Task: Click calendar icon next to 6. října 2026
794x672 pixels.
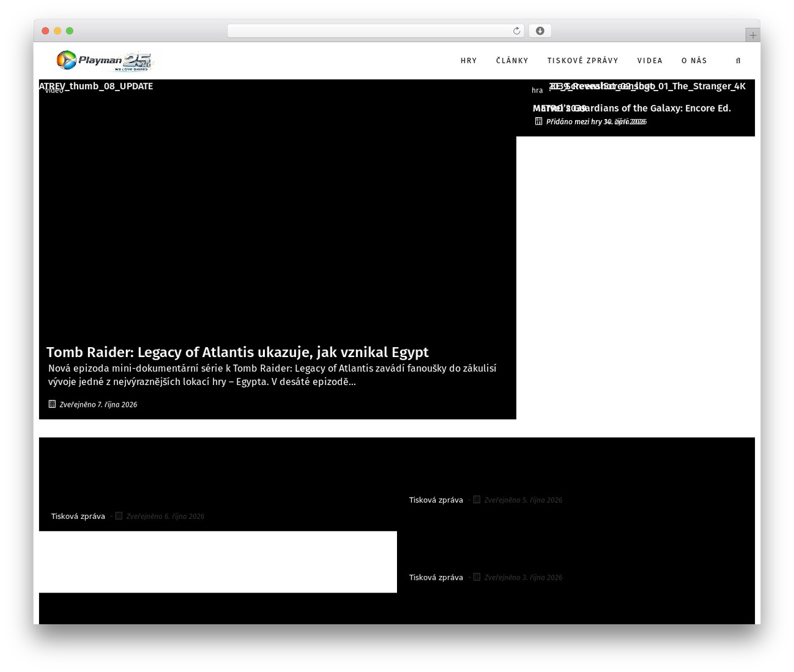Action: [119, 516]
